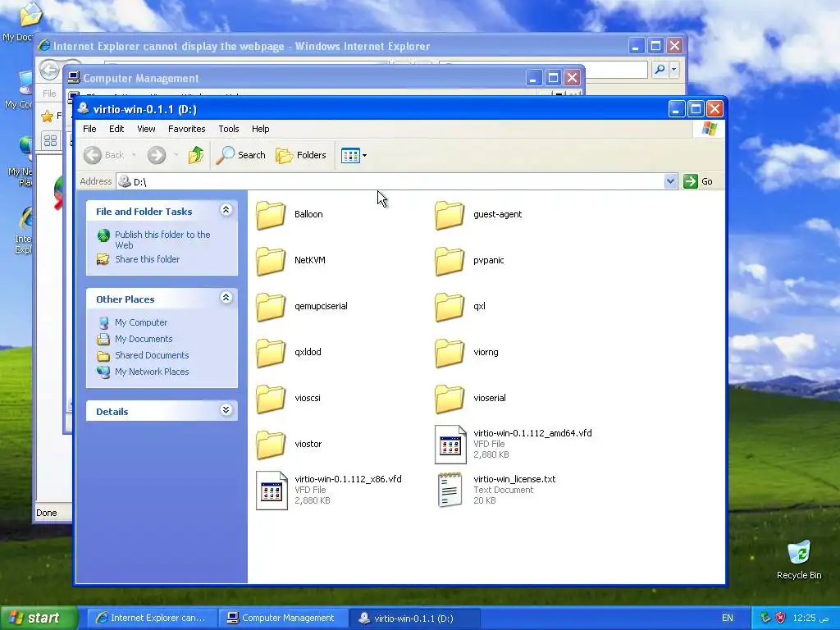
Task: Open the Favorites menu
Action: [186, 129]
